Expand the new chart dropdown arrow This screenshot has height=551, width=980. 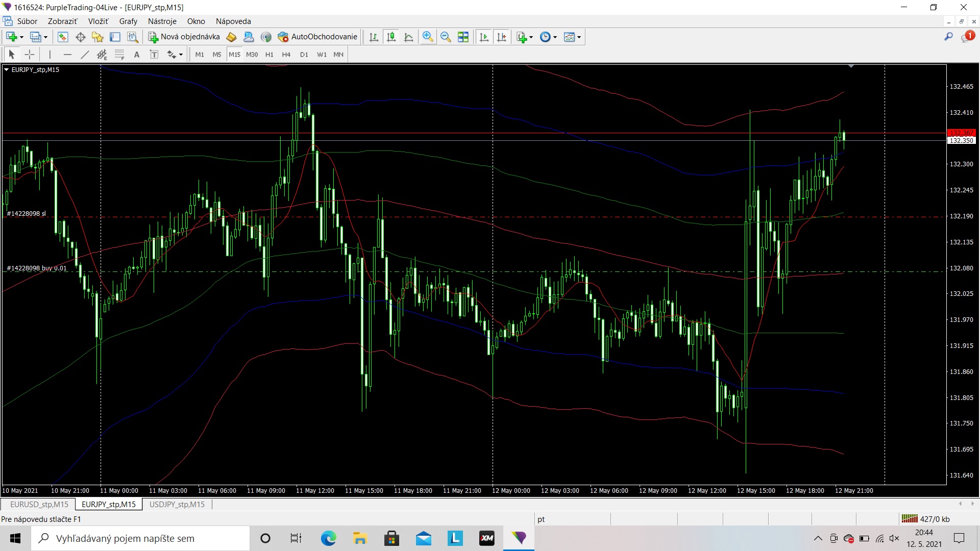[21, 37]
